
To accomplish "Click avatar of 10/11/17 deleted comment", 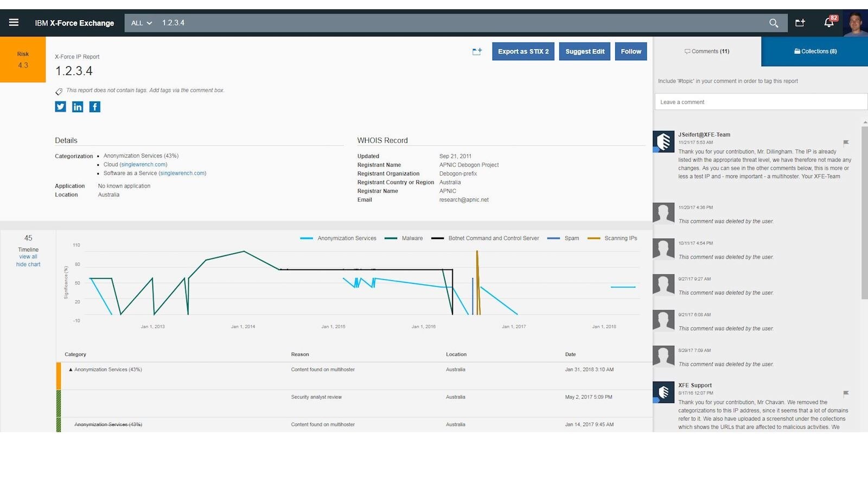I will click(x=663, y=249).
